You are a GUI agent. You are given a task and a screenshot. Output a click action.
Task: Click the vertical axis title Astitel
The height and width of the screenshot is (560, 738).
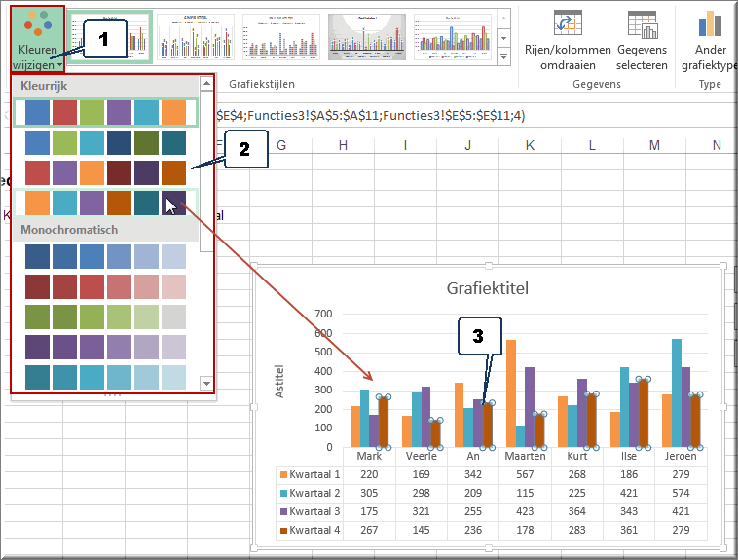279,380
